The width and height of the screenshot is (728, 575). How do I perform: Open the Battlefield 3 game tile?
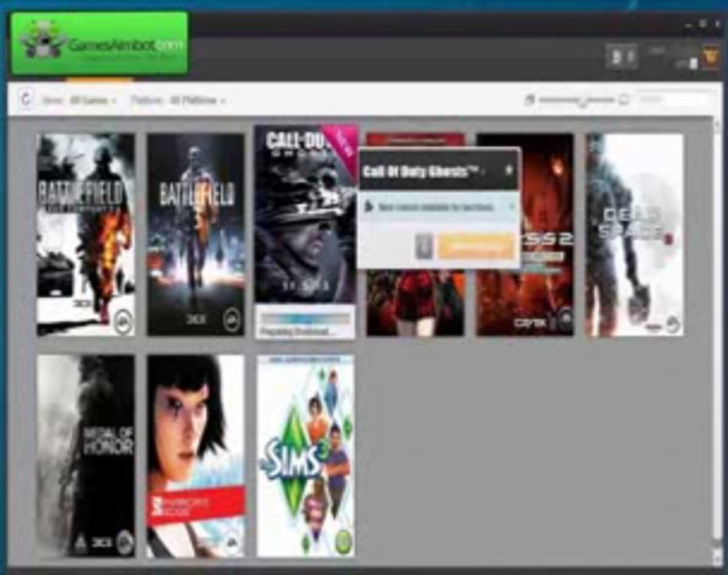196,235
